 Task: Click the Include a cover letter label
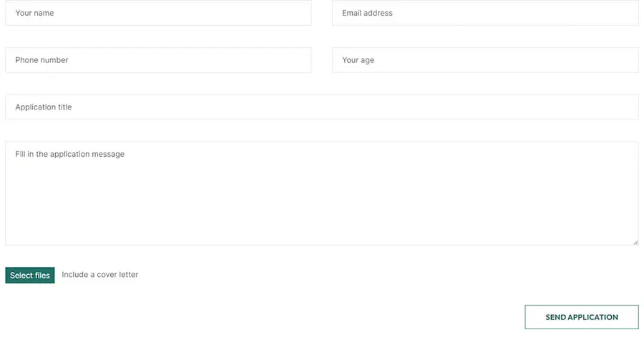click(x=100, y=275)
